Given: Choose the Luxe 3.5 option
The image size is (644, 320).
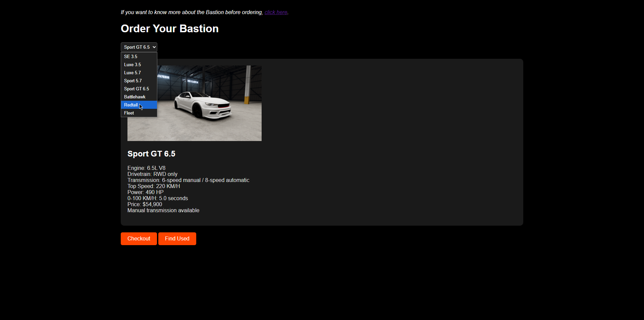Looking at the screenshot, I should coord(132,65).
